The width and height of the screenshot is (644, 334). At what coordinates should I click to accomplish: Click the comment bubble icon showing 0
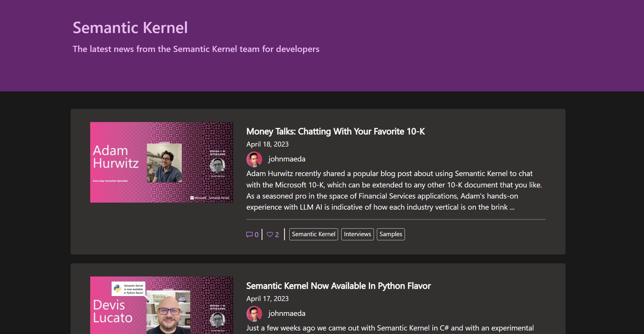tap(249, 234)
